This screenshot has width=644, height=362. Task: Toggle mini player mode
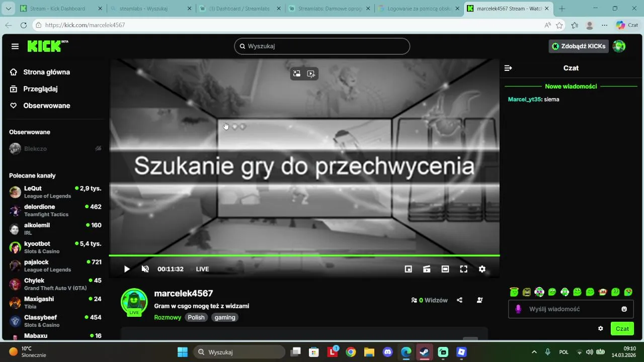tap(409, 269)
